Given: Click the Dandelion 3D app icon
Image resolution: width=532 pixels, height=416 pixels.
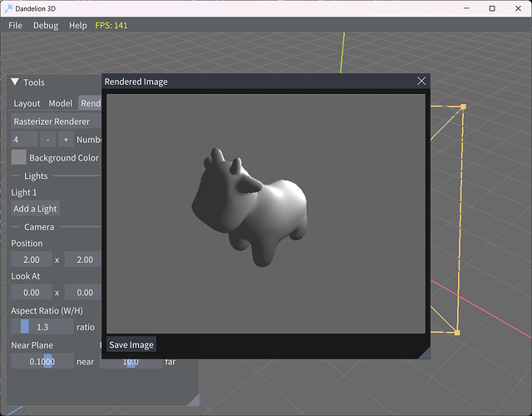Looking at the screenshot, I should point(8,8).
